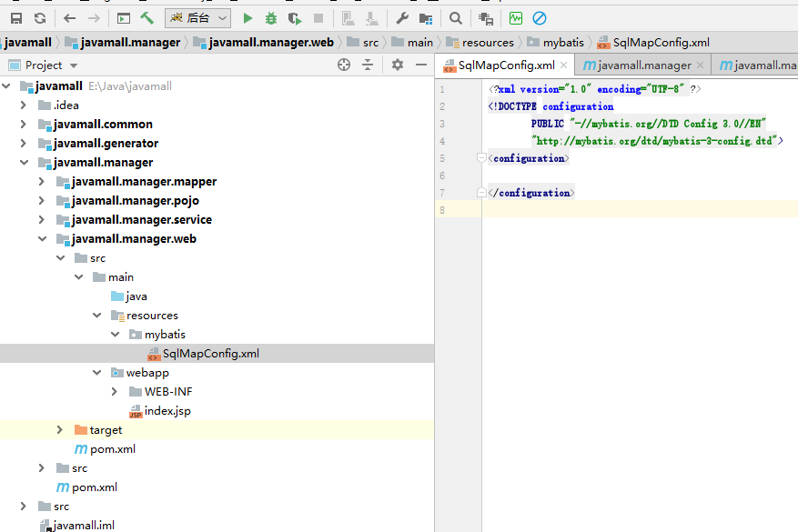798x532 pixels.
Task: Run the application with green play icon
Action: [x=247, y=18]
